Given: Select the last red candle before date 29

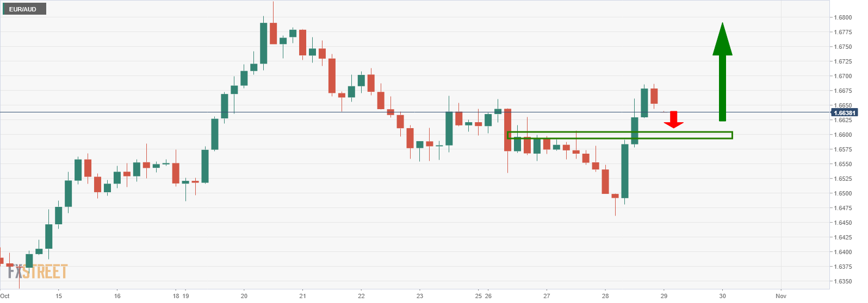Looking at the screenshot, I should pos(654,96).
